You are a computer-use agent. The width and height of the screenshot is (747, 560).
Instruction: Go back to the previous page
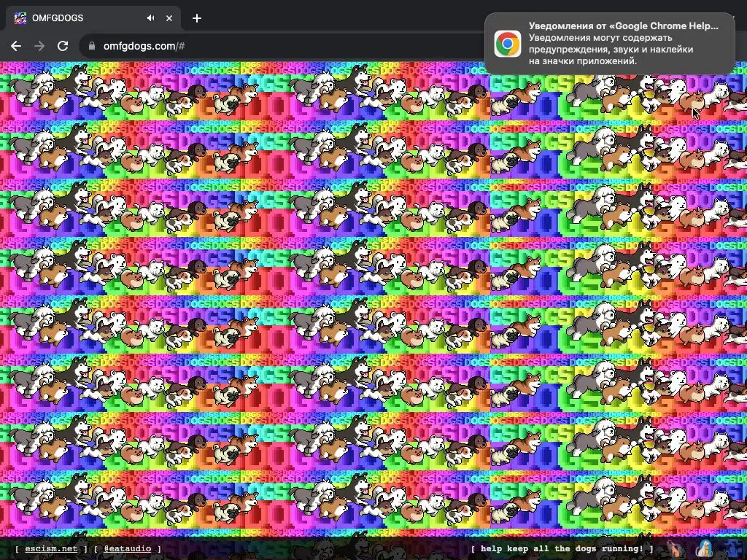pos(16,46)
